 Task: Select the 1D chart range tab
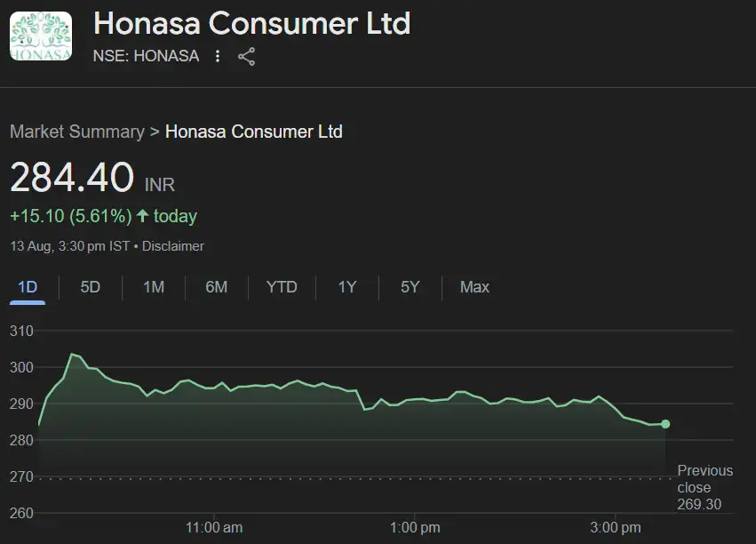pyautogui.click(x=28, y=287)
